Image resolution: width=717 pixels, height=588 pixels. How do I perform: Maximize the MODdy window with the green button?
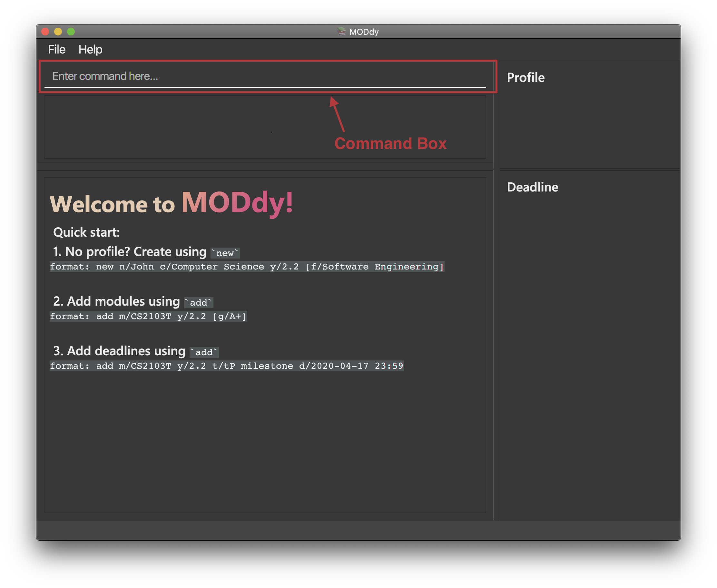(x=71, y=32)
